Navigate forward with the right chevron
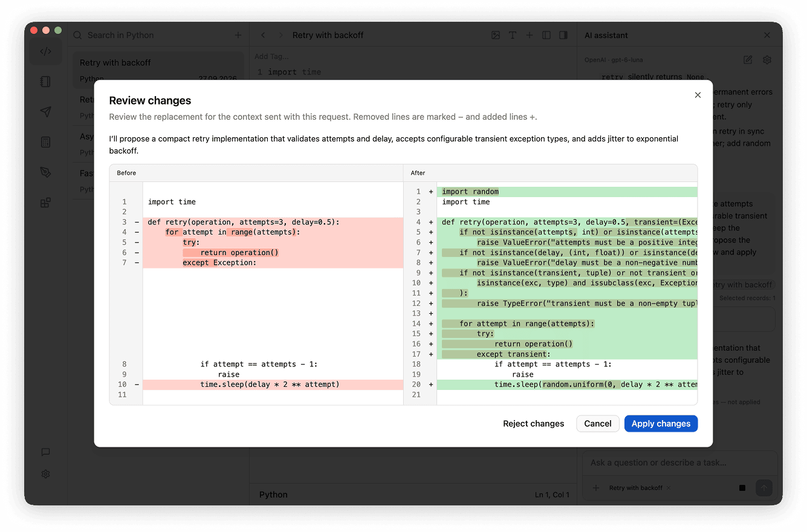807x532 pixels. point(280,35)
